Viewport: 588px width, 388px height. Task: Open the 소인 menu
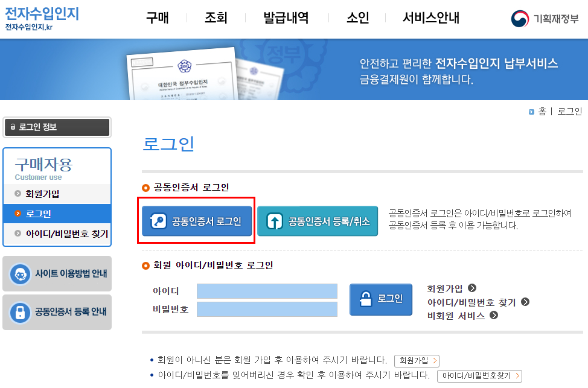(358, 17)
